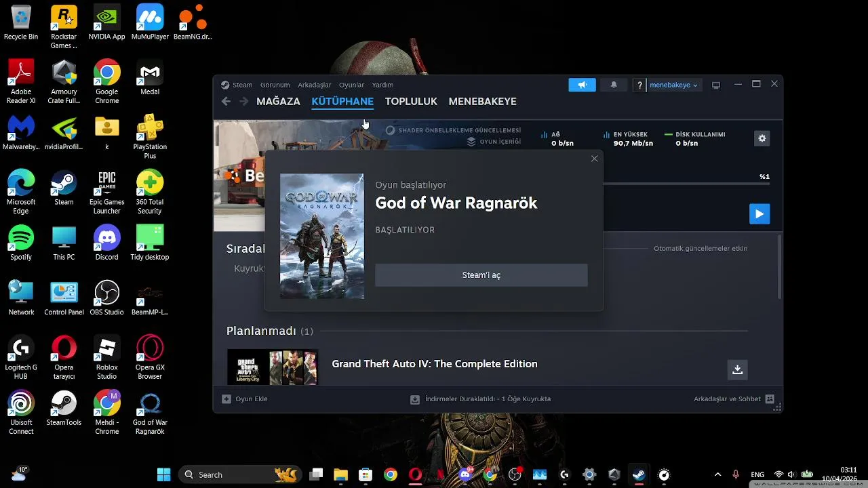Select the Malwarebytes desktop icon
The width and height of the screenshot is (868, 488).
tap(21, 133)
